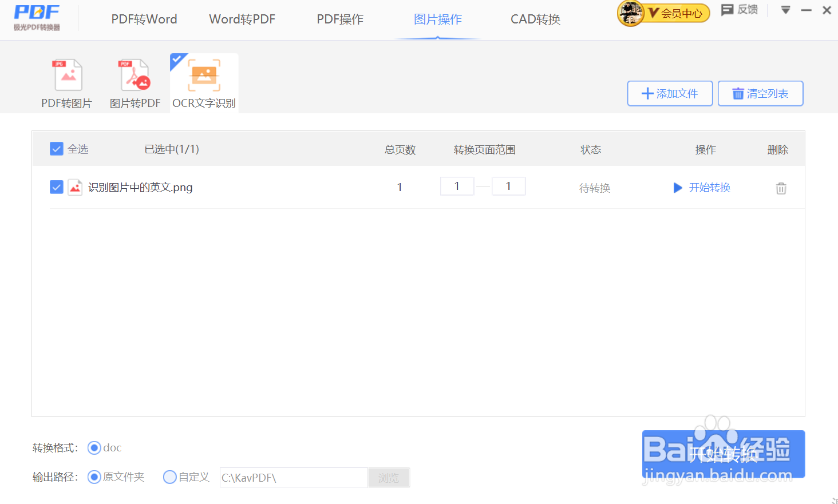838x504 pixels.
Task: Click the start page range field
Action: point(457,186)
